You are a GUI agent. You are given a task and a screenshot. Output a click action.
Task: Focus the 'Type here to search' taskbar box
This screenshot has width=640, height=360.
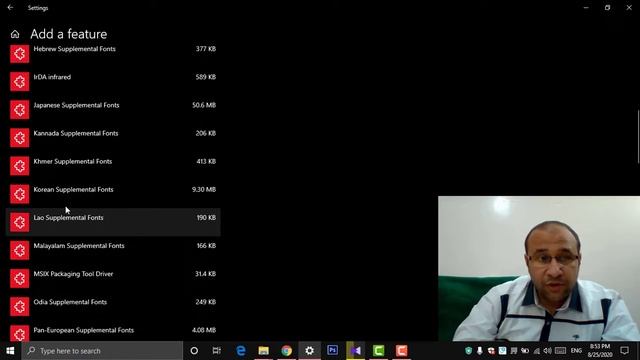102,351
